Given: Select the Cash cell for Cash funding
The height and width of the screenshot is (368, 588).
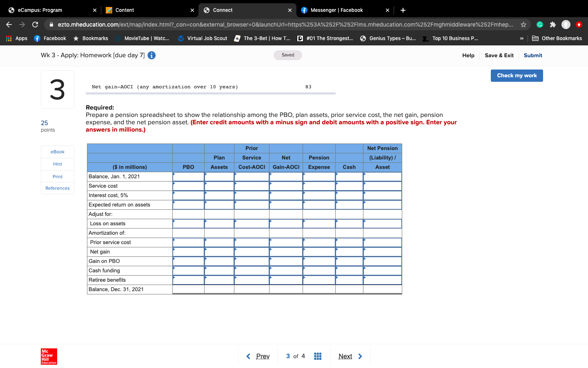Looking at the screenshot, I should click(x=349, y=271).
